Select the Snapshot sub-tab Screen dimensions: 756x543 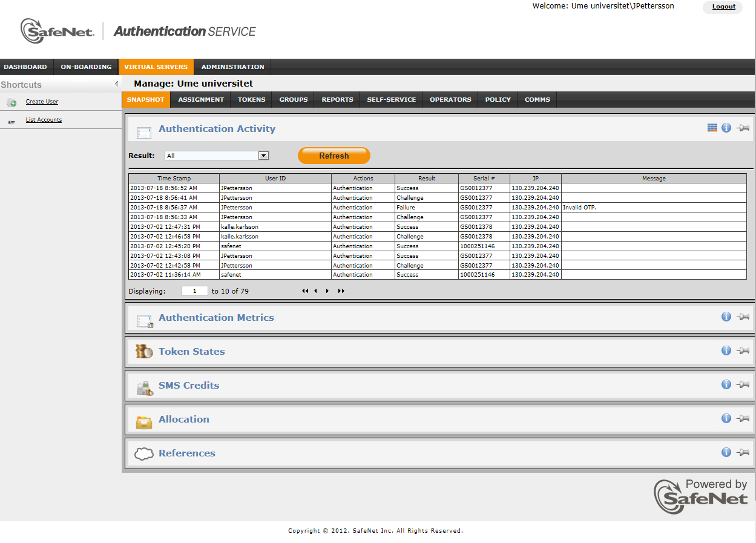(x=146, y=99)
